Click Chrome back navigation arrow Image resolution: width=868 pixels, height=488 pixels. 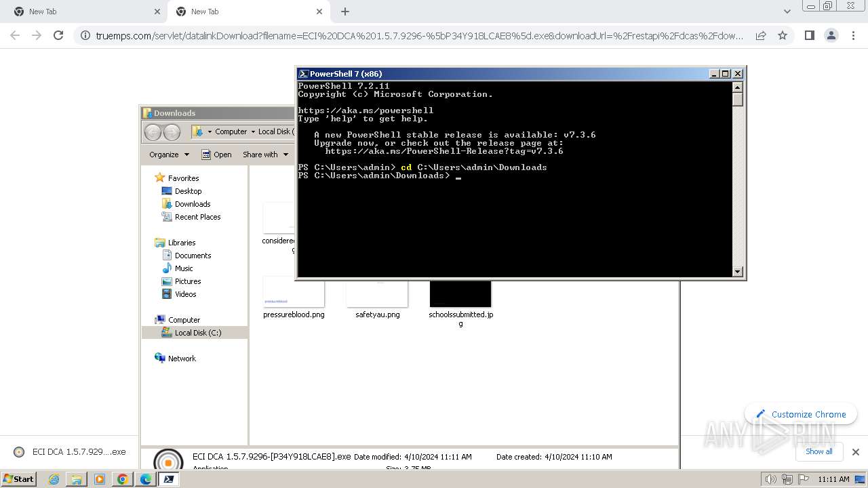(15, 35)
